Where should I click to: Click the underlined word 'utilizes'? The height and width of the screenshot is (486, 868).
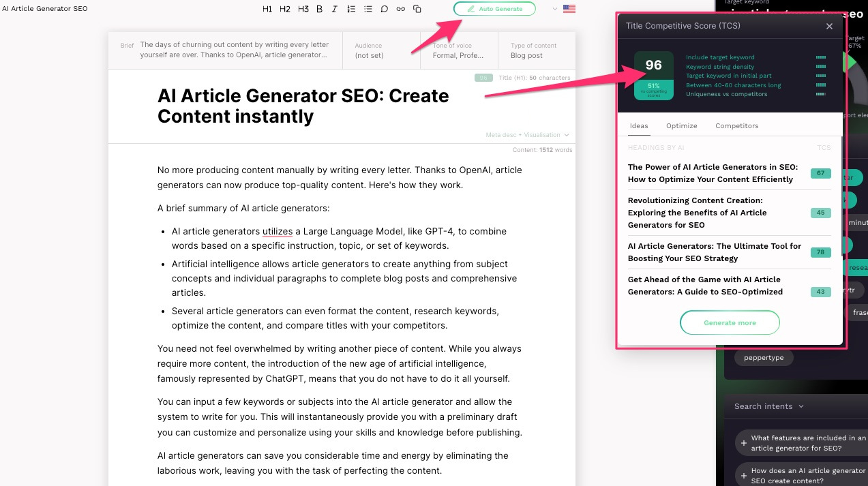pos(277,231)
